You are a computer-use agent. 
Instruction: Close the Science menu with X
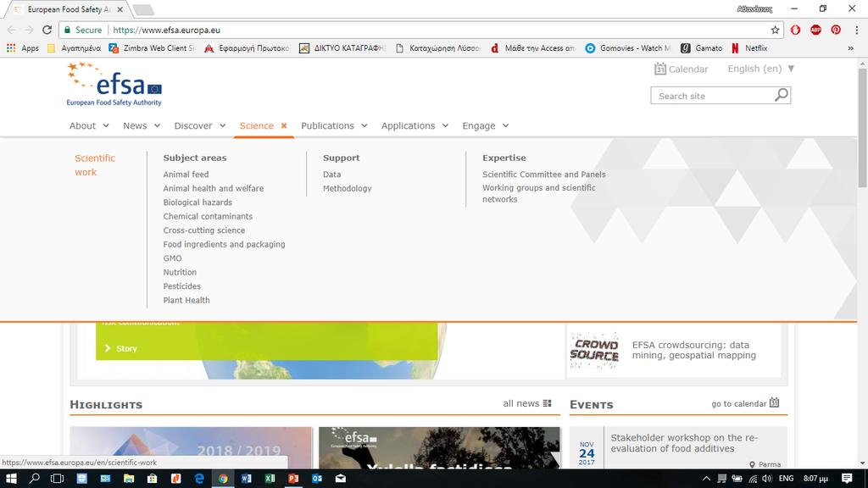283,125
